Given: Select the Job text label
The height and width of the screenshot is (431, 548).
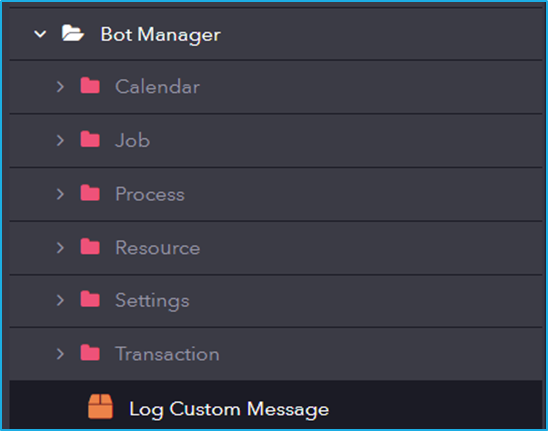Looking at the screenshot, I should coord(132,141).
